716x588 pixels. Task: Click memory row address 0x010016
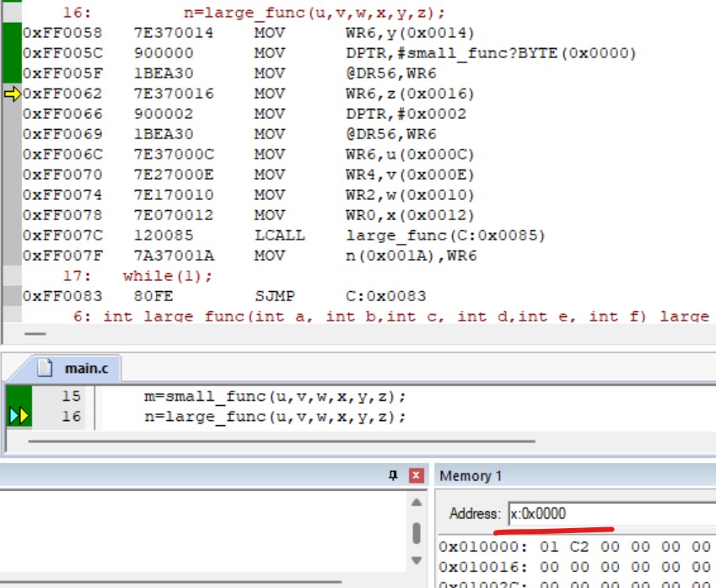click(483, 567)
